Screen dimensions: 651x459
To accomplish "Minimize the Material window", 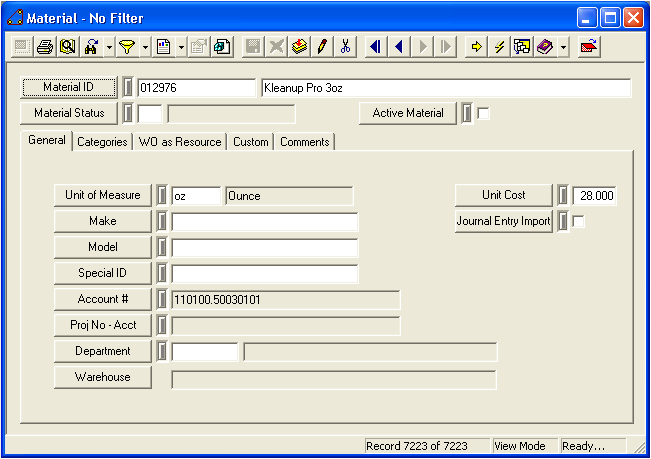I will tap(587, 18).
